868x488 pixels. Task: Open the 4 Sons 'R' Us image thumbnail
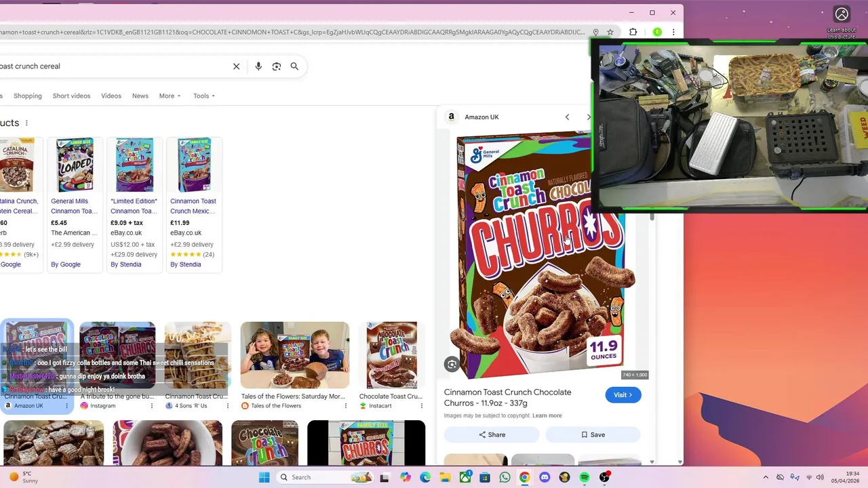coord(197,356)
